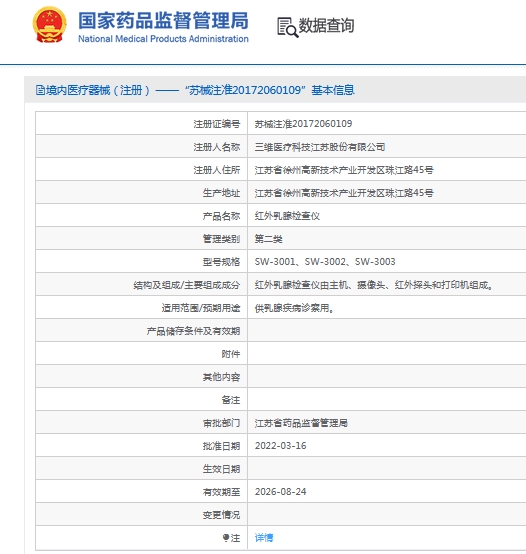Screen dimensions: 526x554
Task: Click the 生产地址 label
Action: 221,193
